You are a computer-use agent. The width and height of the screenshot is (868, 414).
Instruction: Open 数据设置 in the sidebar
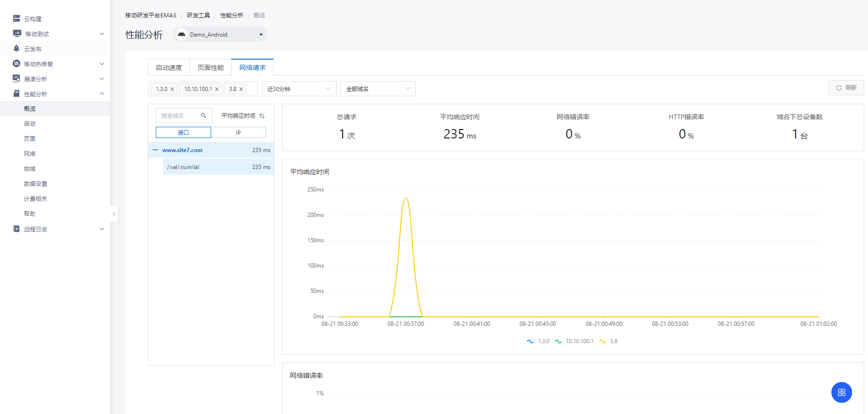[55, 184]
